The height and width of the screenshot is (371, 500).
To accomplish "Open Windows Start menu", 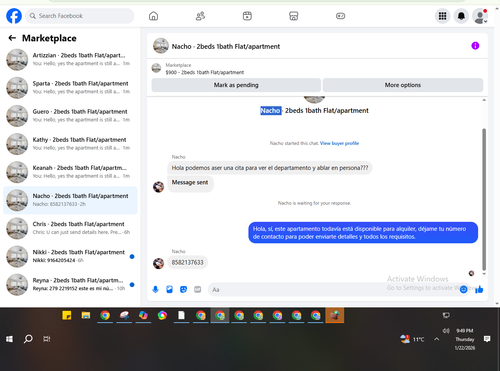I will (9, 339).
